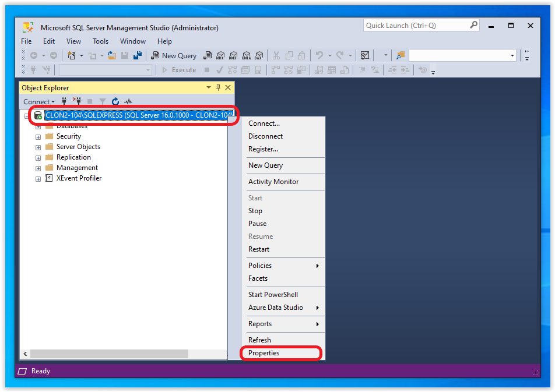Choose Restart in the context menu
This screenshot has height=392, width=555.
[283, 249]
